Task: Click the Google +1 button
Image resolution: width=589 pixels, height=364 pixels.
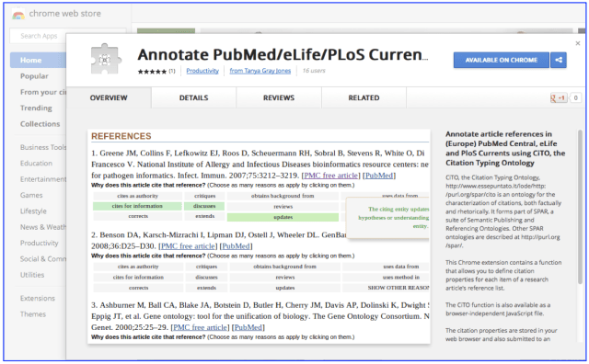Action: coord(559,98)
